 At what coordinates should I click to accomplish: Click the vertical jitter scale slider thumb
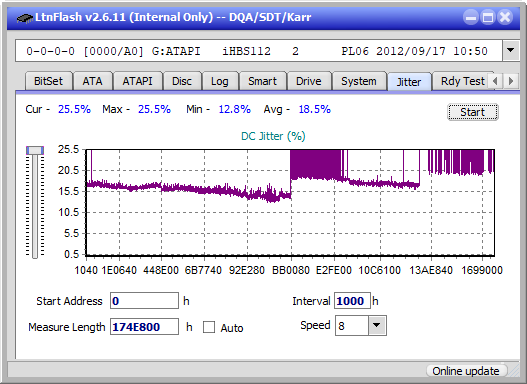(x=35, y=150)
